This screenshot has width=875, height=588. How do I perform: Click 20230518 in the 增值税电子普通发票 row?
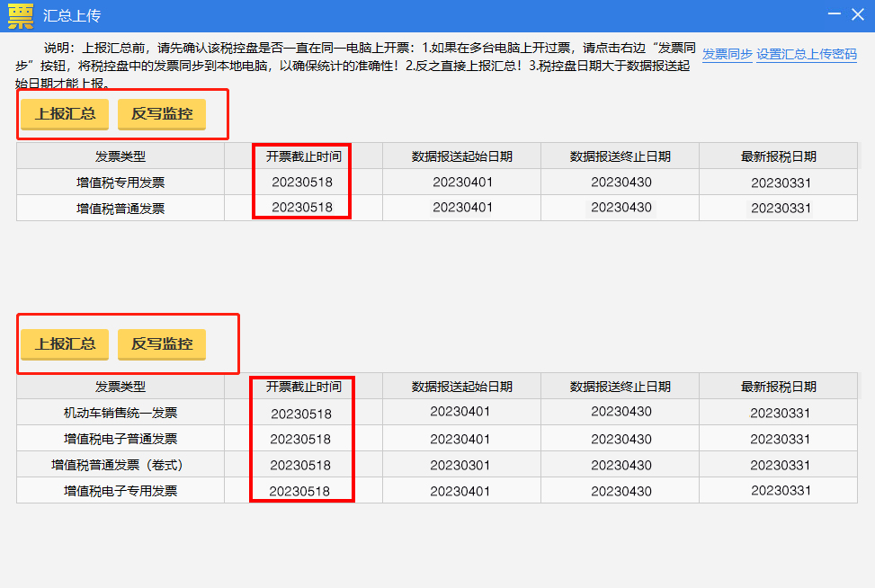(300, 440)
